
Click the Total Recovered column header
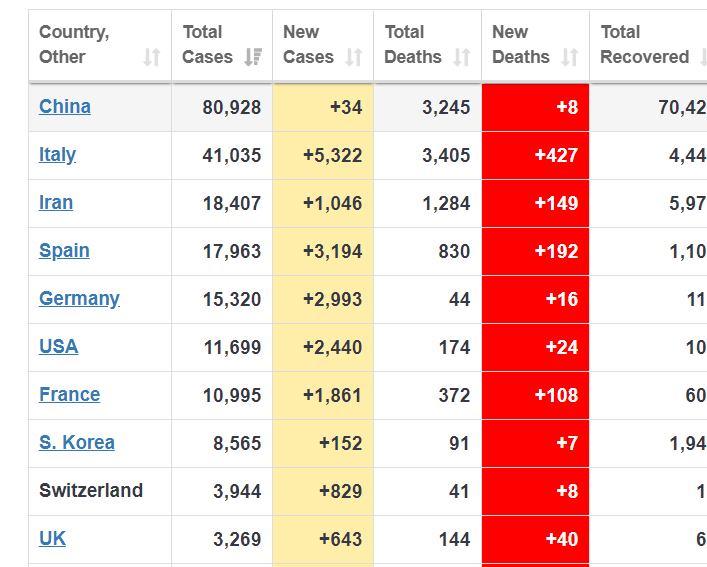pyautogui.click(x=648, y=45)
